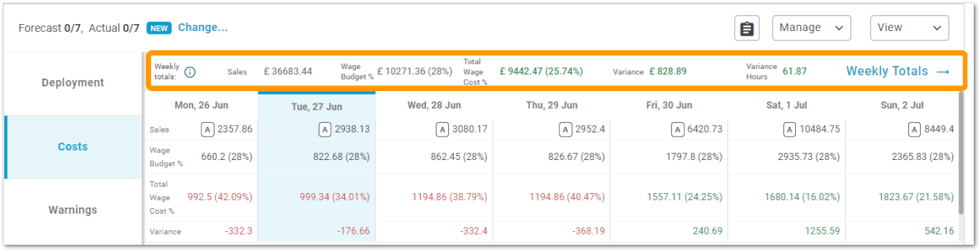
Task: Open the Weekly Totals link
Action: (897, 71)
